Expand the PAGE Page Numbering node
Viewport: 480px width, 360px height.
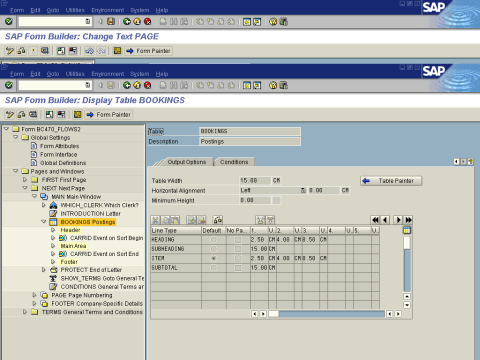point(34,295)
